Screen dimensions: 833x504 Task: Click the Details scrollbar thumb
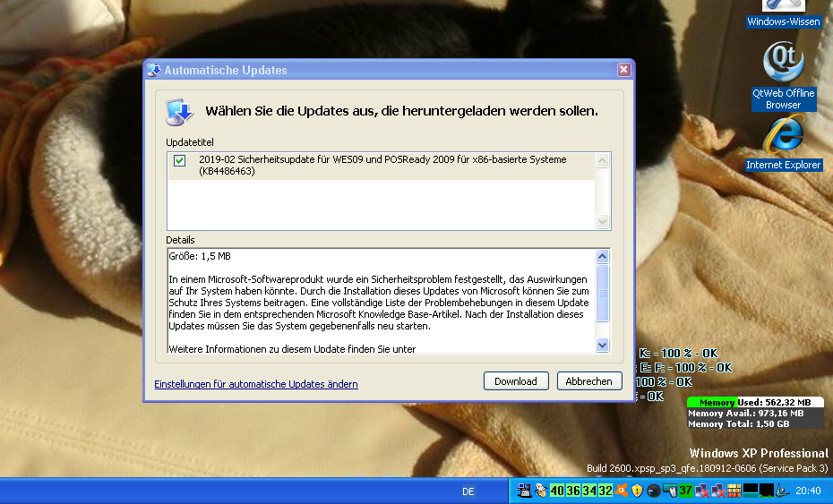(602, 293)
